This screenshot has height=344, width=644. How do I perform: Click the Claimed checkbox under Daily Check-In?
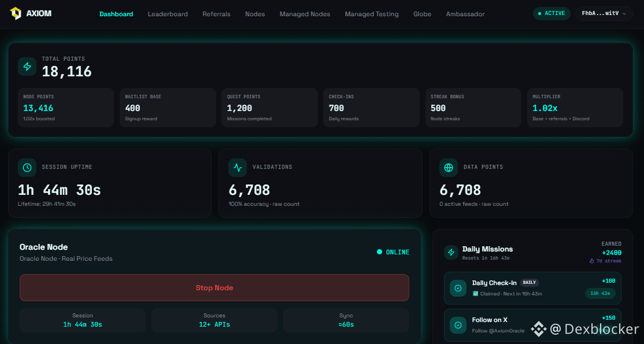tap(475, 294)
